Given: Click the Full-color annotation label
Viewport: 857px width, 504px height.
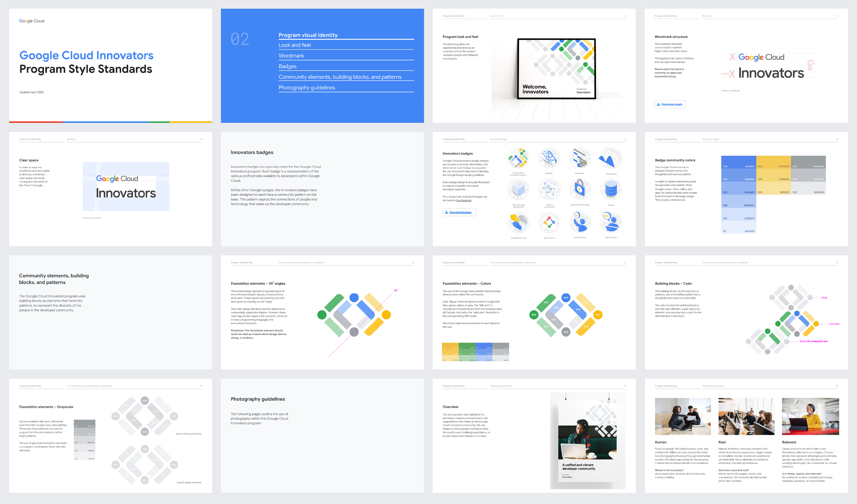Looking at the screenshot, I should point(834,324).
